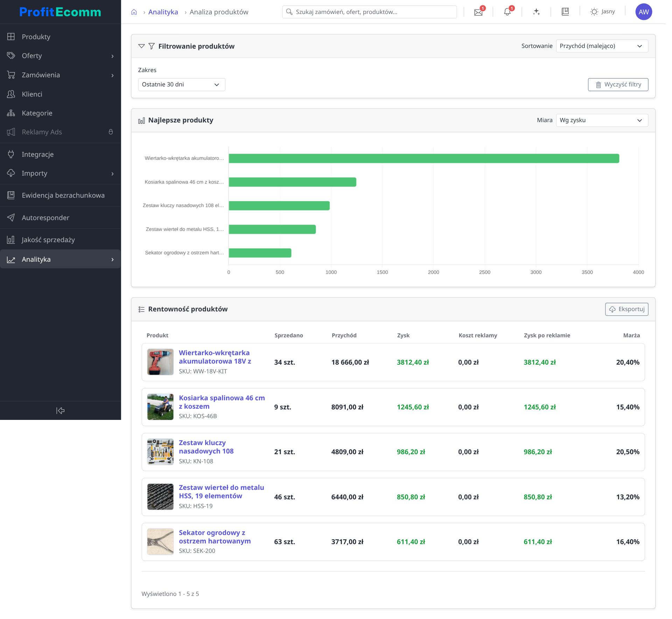Open the Miara Wg zysku dropdown
Image resolution: width=672 pixels, height=619 pixels.
602,120
